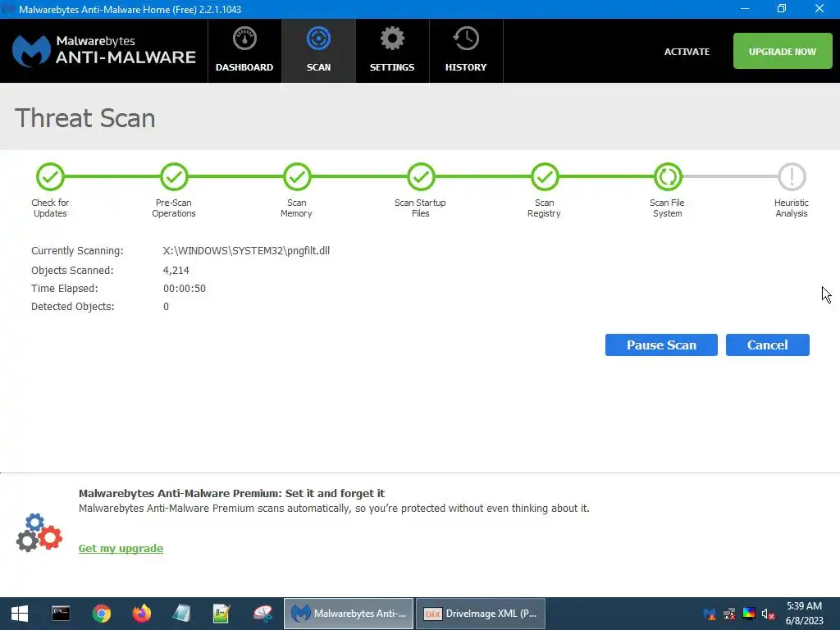Image resolution: width=840 pixels, height=630 pixels.
Task: Open the Windows Start menu
Action: click(x=20, y=614)
